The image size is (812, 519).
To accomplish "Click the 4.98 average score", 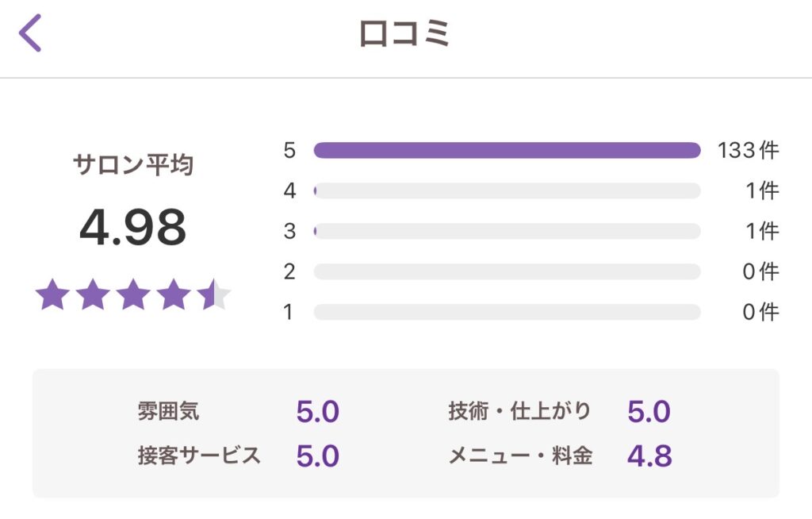I will coord(133,228).
